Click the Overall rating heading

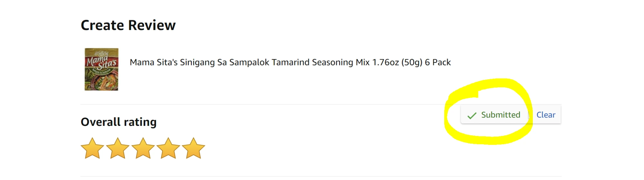(x=119, y=122)
